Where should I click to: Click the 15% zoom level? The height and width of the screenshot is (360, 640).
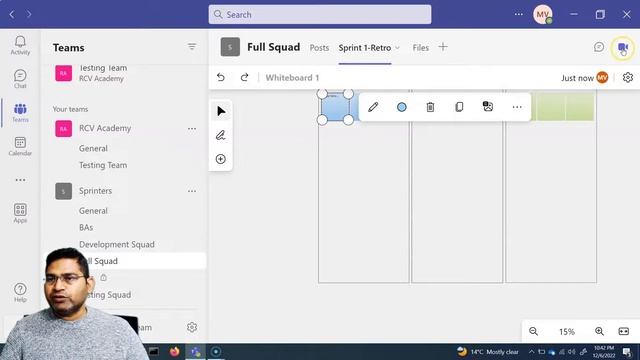[x=567, y=331]
